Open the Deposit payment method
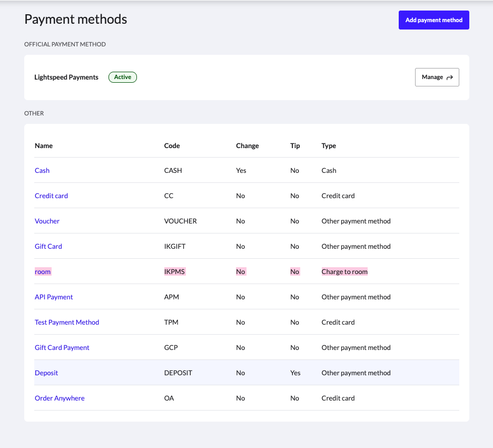The height and width of the screenshot is (448, 493). tap(46, 373)
